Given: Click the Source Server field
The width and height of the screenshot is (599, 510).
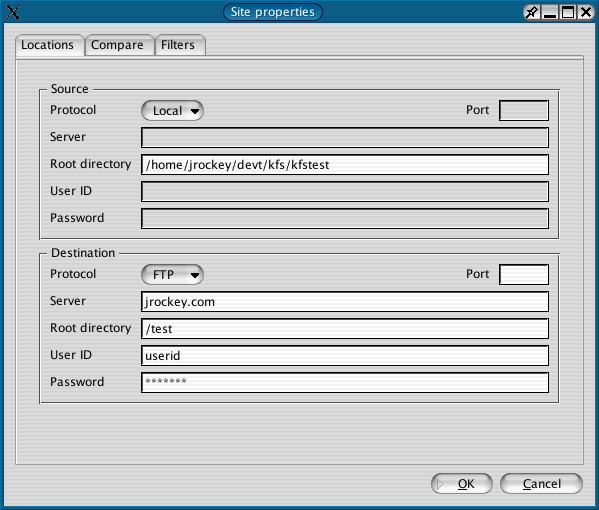Looking at the screenshot, I should [x=345, y=138].
